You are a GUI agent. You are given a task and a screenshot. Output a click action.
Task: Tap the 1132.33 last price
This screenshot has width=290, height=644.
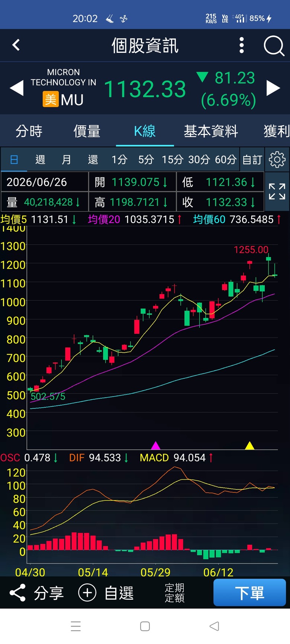click(145, 89)
